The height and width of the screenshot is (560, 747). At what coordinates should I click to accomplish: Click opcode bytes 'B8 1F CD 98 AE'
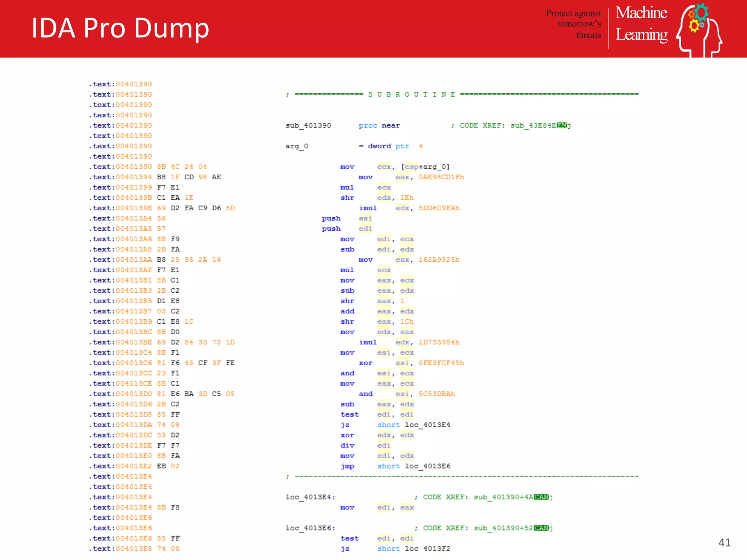coord(189,177)
